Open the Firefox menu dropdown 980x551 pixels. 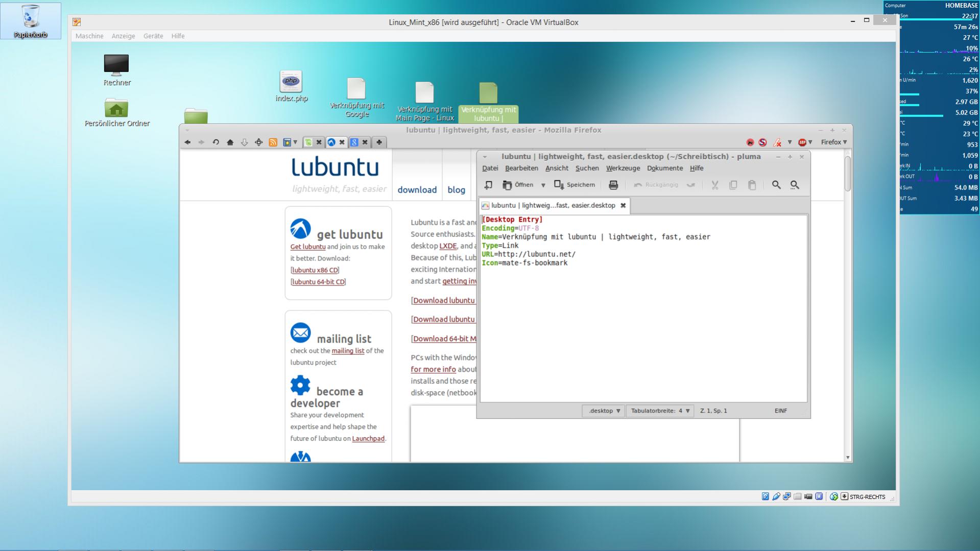pyautogui.click(x=834, y=142)
